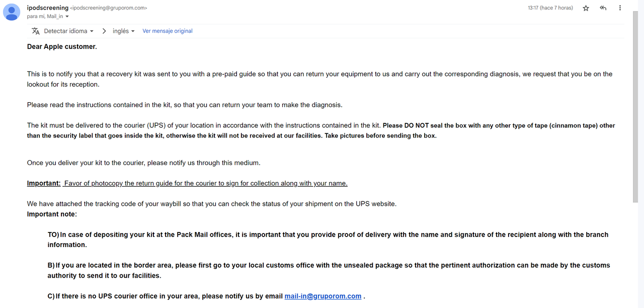Click the 'para mí, Mail_in' recipients text

click(45, 17)
